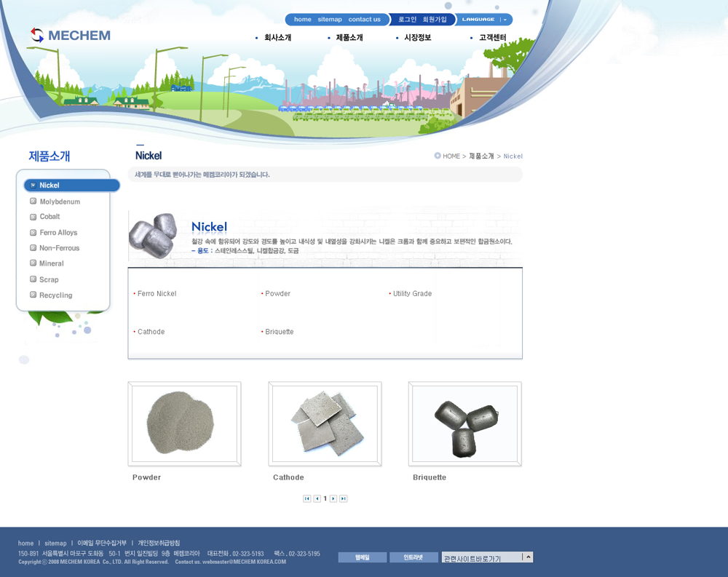Viewport: 728px width, 577px height.
Task: Click next page pagination arrow
Action: click(x=333, y=498)
